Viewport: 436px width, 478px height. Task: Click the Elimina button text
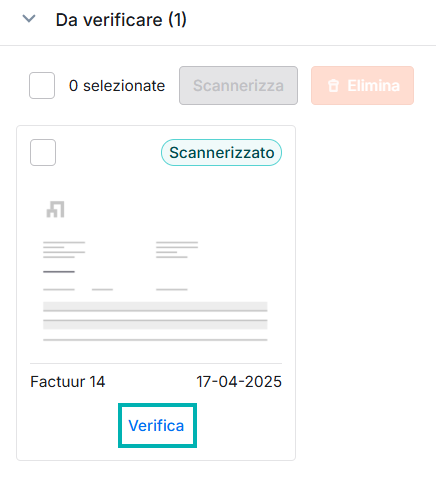(x=373, y=86)
